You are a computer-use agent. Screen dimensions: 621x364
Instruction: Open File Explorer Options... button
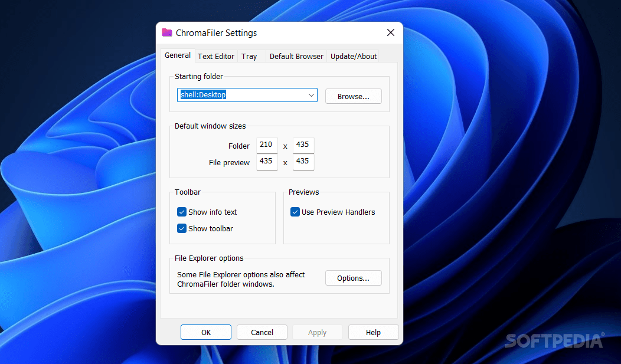coord(353,278)
